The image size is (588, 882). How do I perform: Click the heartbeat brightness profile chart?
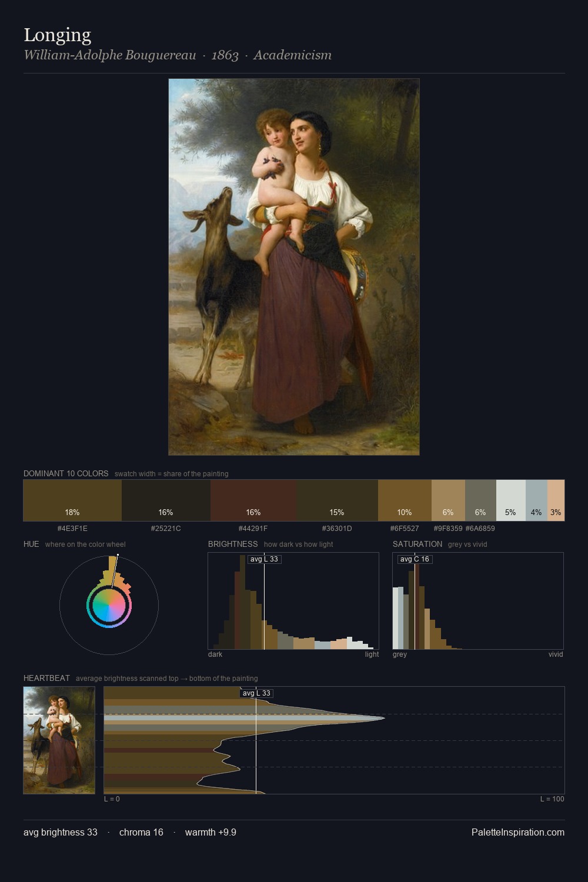334,740
